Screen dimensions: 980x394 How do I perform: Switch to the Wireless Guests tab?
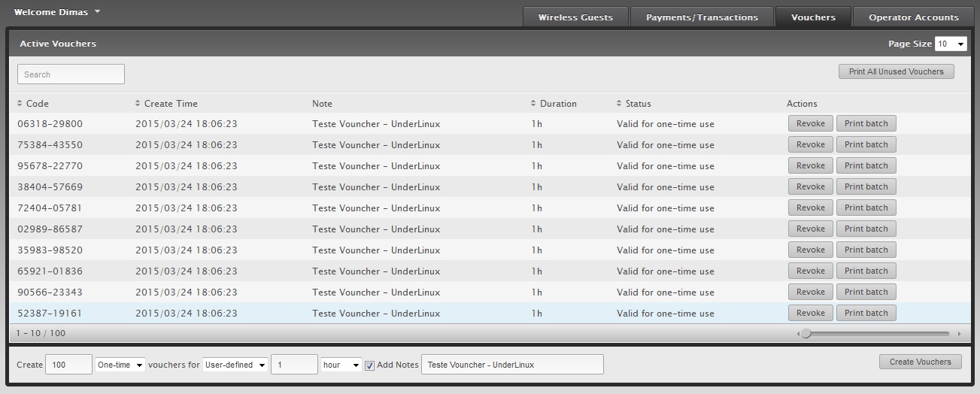(x=575, y=17)
